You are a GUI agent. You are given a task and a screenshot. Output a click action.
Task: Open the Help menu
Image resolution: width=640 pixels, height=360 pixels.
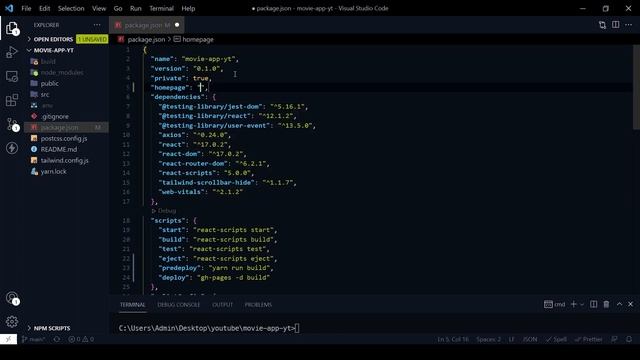click(188, 8)
